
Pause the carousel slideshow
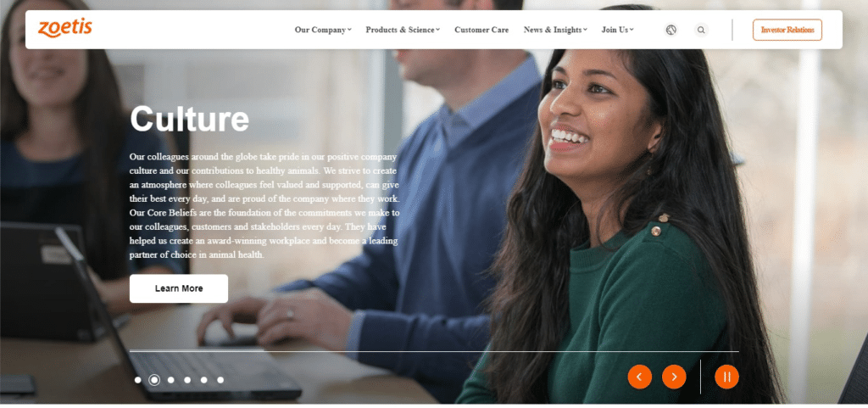pyautogui.click(x=726, y=377)
